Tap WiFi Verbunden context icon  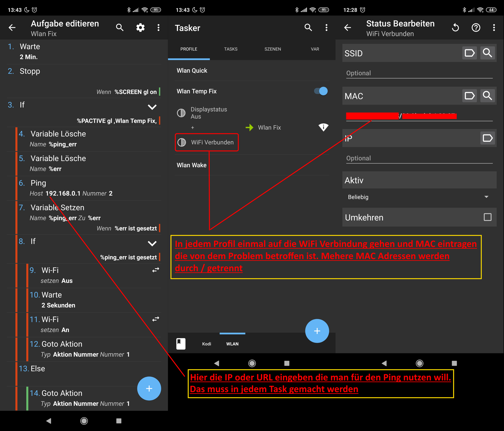point(182,142)
